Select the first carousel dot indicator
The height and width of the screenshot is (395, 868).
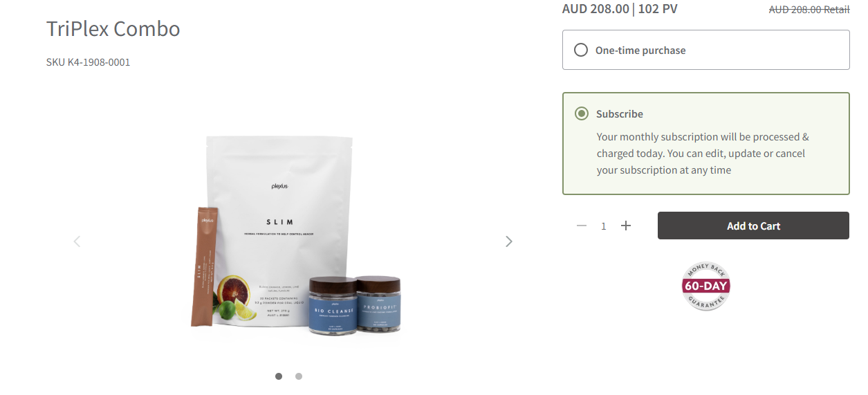click(279, 376)
